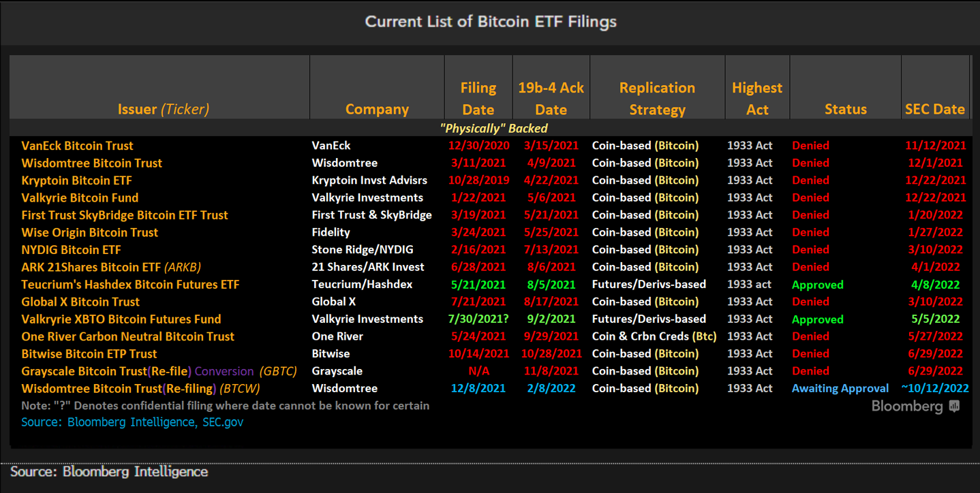Select Teucrium's Hashdex Bitcoin Futures ETF
The width and height of the screenshot is (980, 493).
130,285
